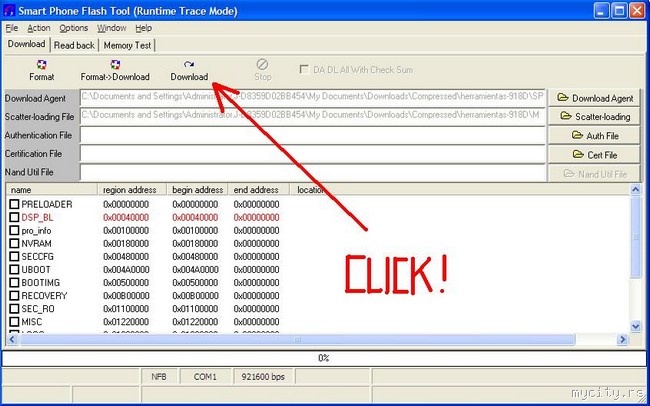Click the app icon in the title bar
The image size is (650, 406).
(9, 10)
